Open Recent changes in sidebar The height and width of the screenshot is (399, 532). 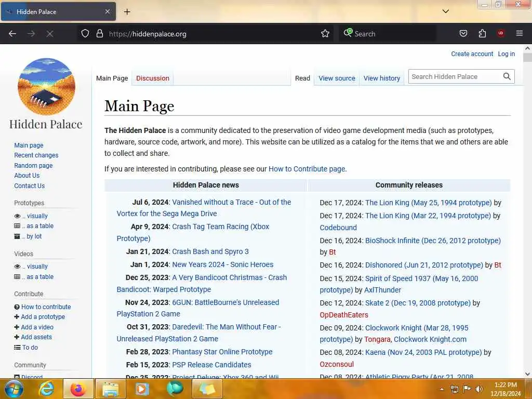(x=36, y=155)
